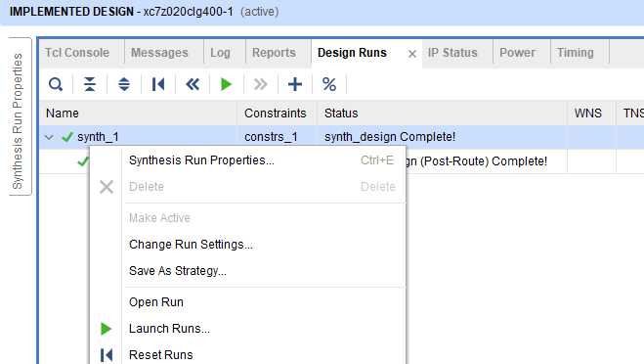Screen dimensions: 644x364
Task: Select Change Run Settings menu item
Action: tap(248, 245)
